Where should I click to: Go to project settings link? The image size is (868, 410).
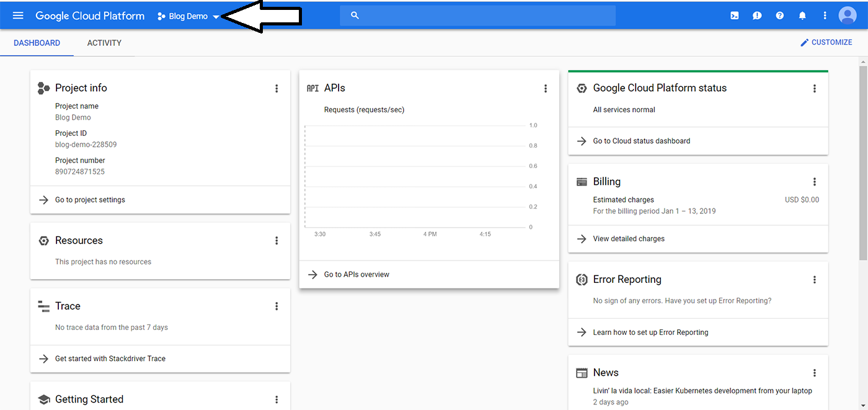[90, 200]
